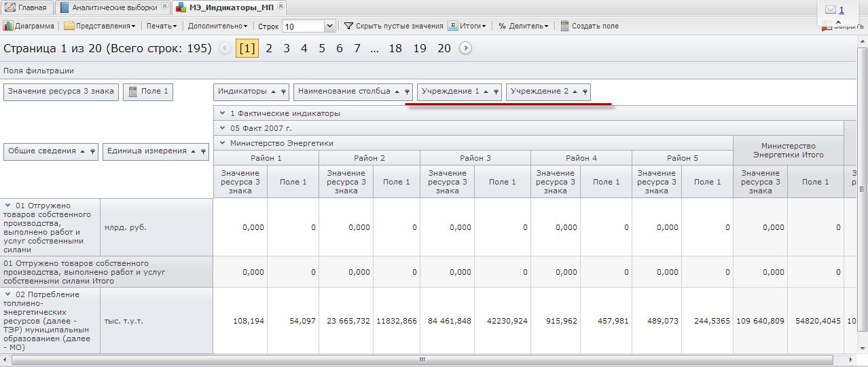Viewport: 868px width, 367px height.
Task: Click the Поле 1 calculated field button
Action: coord(148,92)
